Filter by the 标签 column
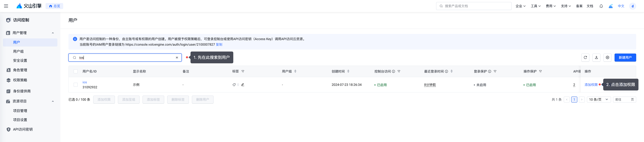Image resolution: width=644 pixels, height=142 pixels. tap(243, 71)
